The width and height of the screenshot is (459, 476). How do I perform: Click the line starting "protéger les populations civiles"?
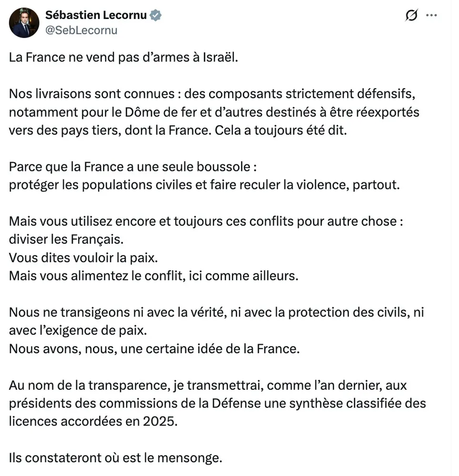click(x=203, y=185)
